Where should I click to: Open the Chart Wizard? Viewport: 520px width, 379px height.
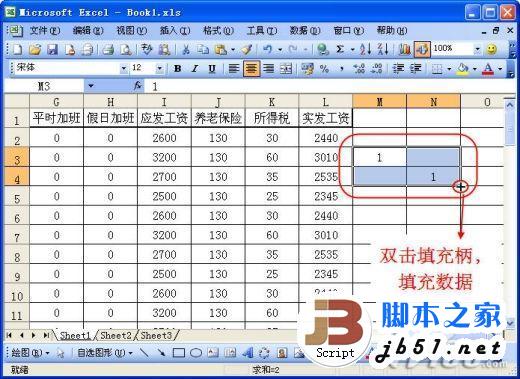[404, 50]
